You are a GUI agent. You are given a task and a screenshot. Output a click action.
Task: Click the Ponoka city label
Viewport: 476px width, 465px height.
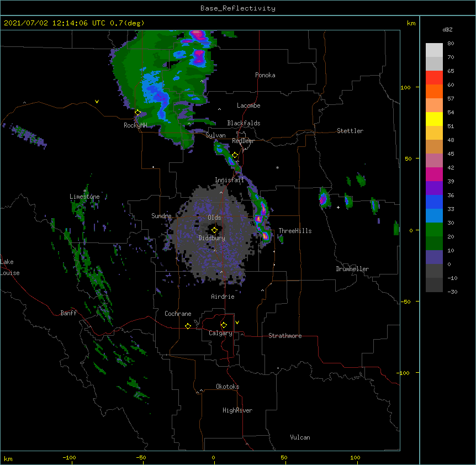(x=265, y=75)
